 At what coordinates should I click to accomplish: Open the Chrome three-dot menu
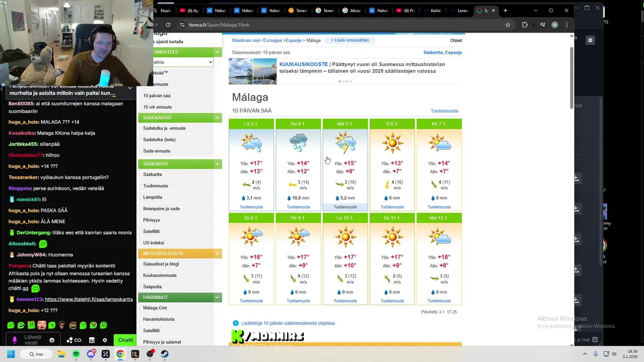pyautogui.click(x=567, y=25)
